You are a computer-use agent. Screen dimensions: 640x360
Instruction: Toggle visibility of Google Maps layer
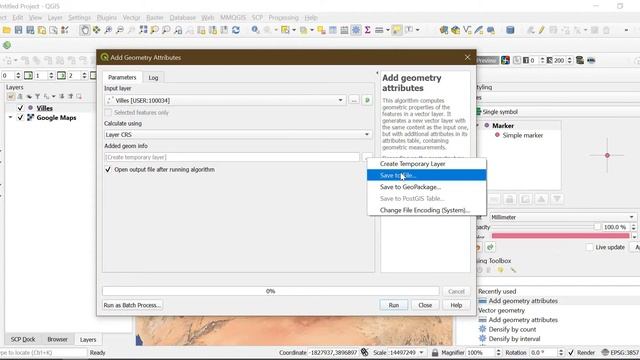coord(20,118)
